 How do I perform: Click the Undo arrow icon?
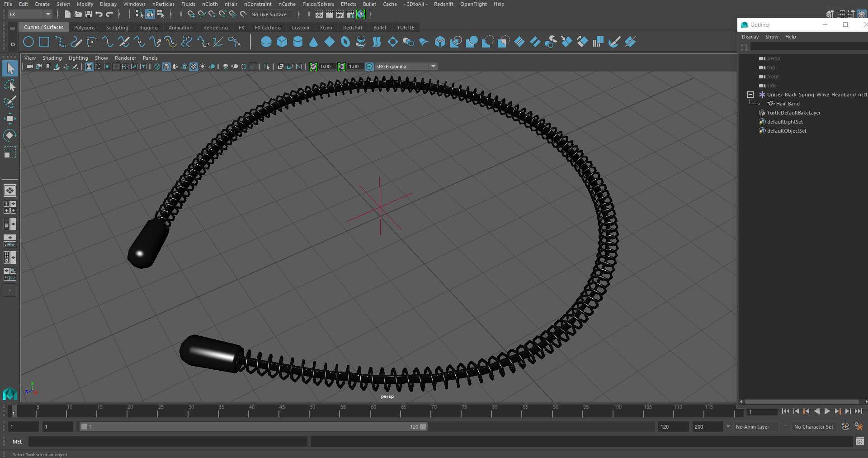[99, 14]
